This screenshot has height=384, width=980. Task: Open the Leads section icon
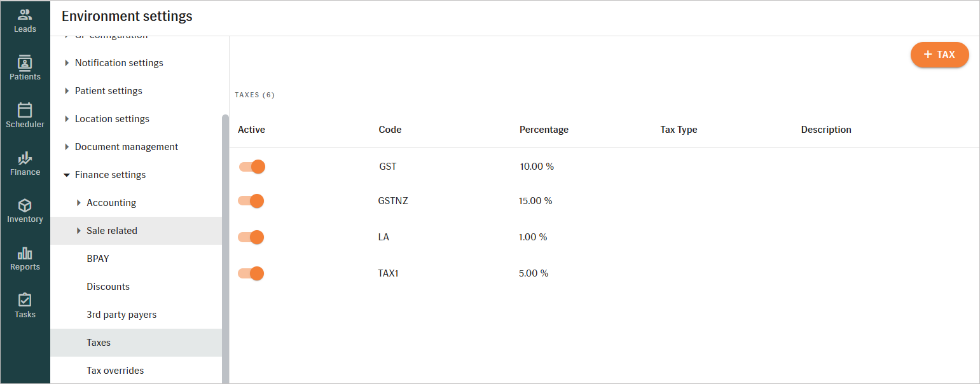click(25, 15)
